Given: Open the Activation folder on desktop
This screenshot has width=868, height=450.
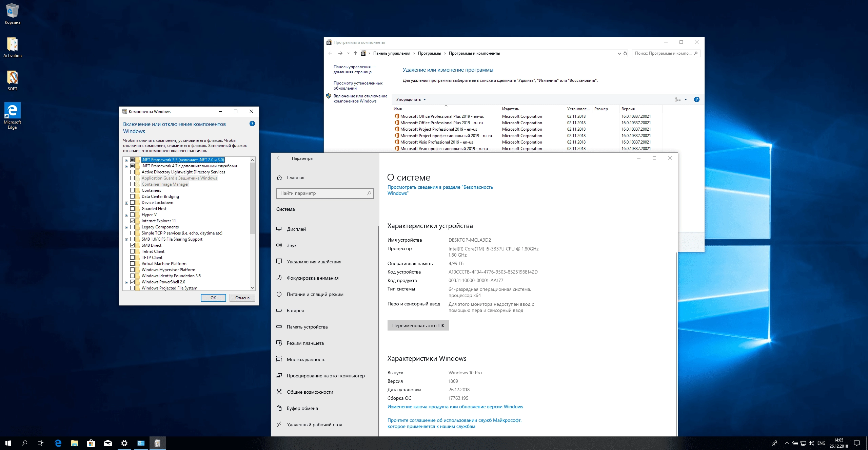Looking at the screenshot, I should [x=13, y=47].
